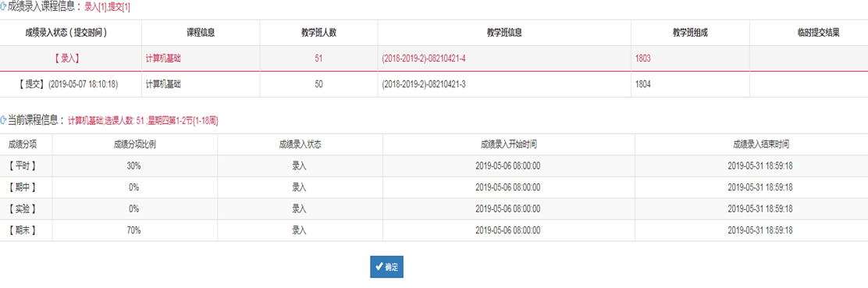Click the 成绩录入开始时间 column header
This screenshot has width=868, height=288.
pyautogui.click(x=508, y=145)
